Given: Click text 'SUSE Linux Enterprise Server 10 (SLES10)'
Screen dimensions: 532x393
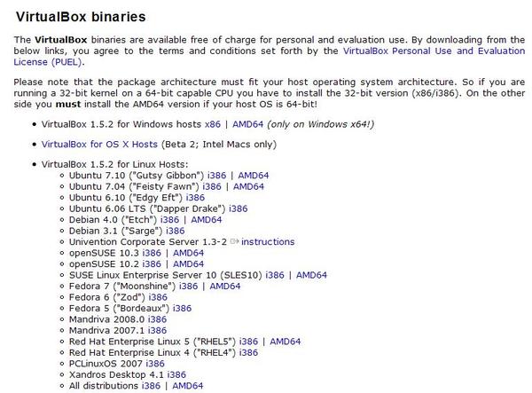Looking at the screenshot, I should click(166, 275).
